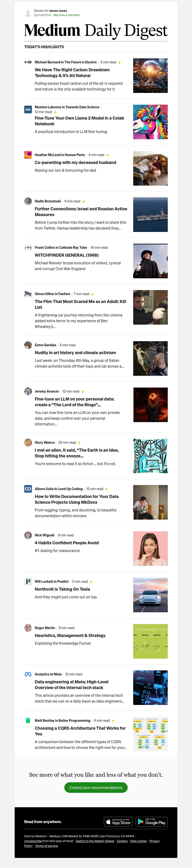Click the Fanfare publication icon

[x=28, y=294]
